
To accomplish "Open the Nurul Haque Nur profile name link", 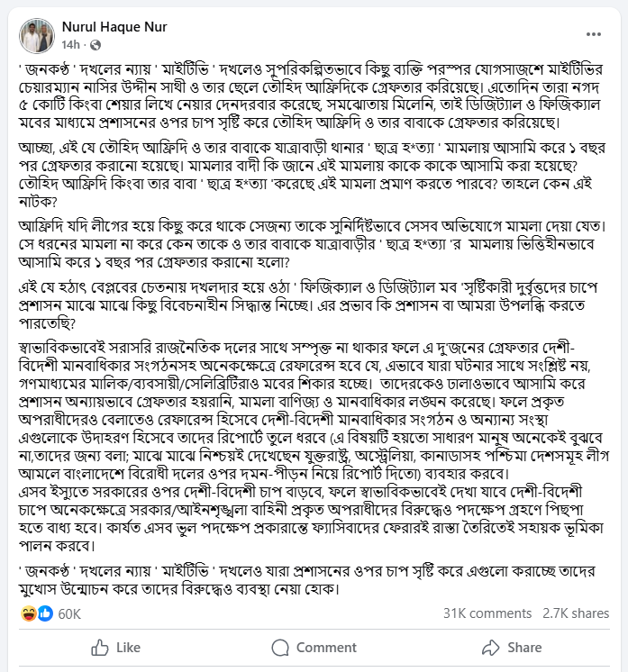I will coord(114,26).
